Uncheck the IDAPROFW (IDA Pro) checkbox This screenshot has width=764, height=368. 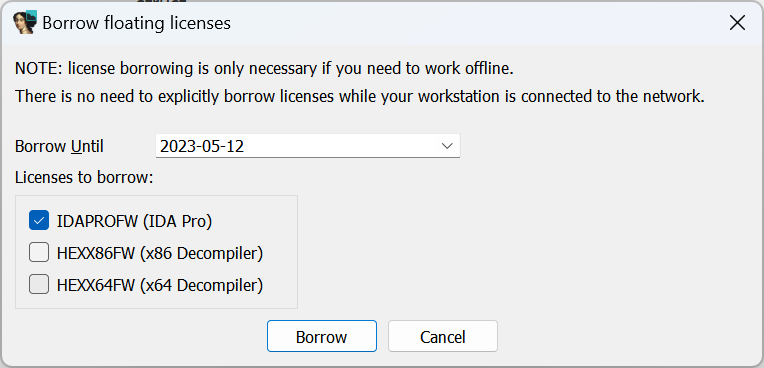click(39, 220)
